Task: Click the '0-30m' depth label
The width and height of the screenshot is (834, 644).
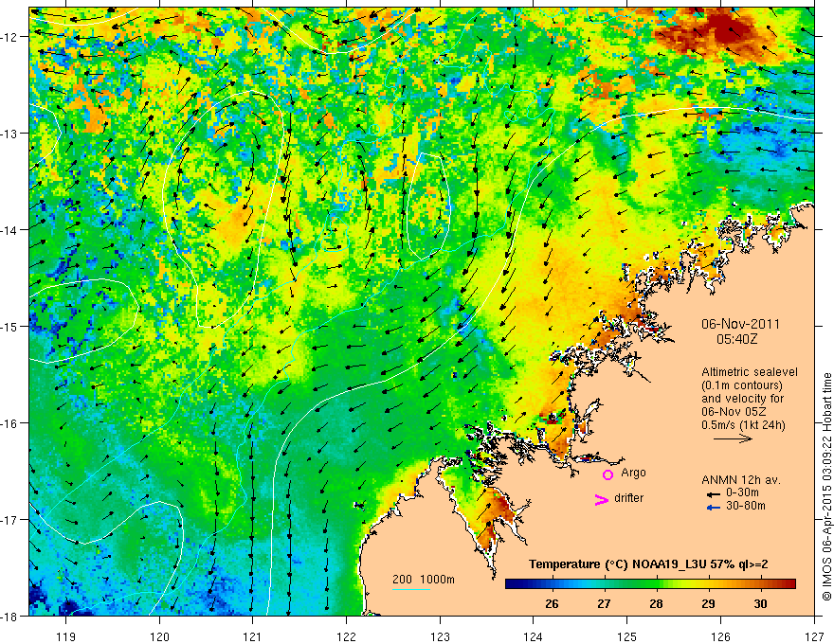Action: click(742, 492)
